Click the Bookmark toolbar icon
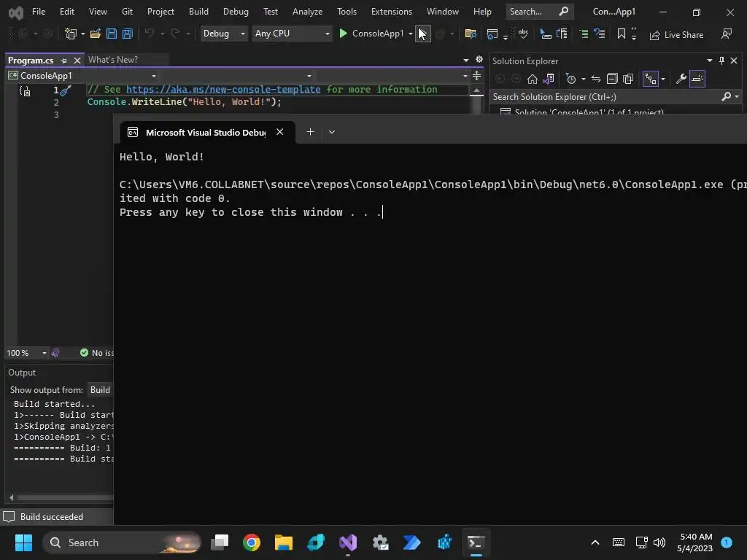747x560 pixels. [622, 34]
